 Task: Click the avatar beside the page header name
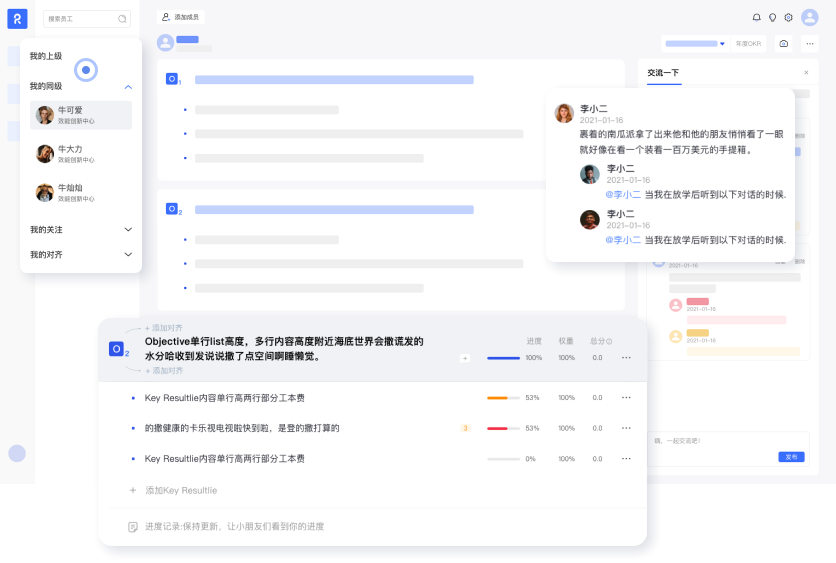(x=165, y=43)
